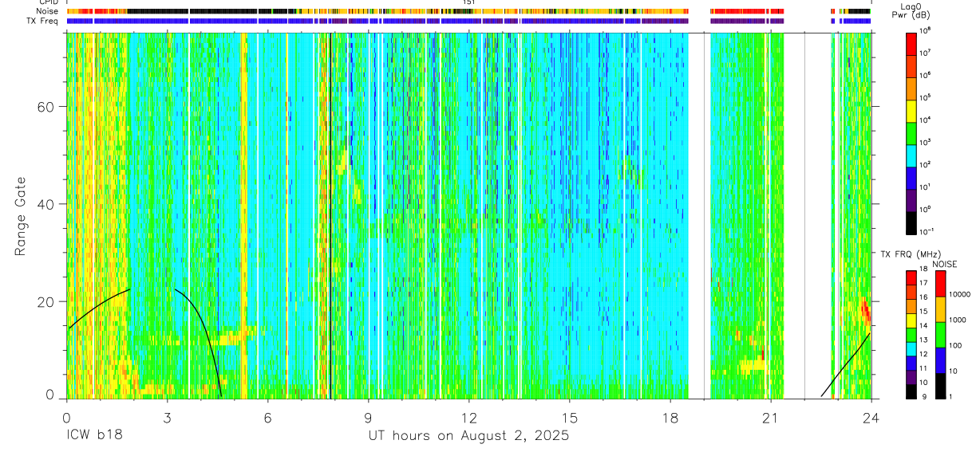The width and height of the screenshot is (980, 452).
Task: Click the black 9–10 MHz swatch in the TX FRQ scale
Action: [911, 391]
